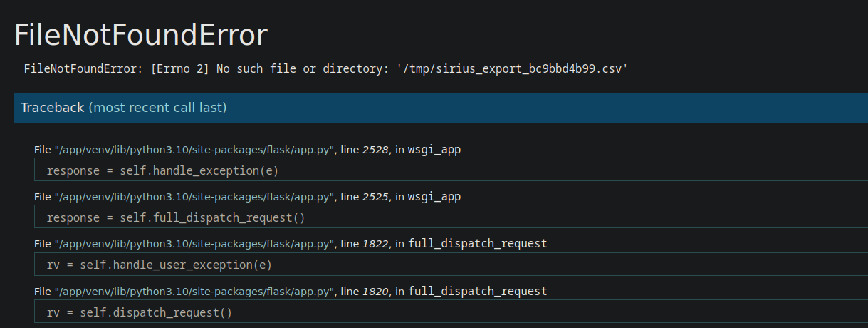Select line number 2528 in first frame
Viewport: 868px width, 328px height.
(375, 150)
